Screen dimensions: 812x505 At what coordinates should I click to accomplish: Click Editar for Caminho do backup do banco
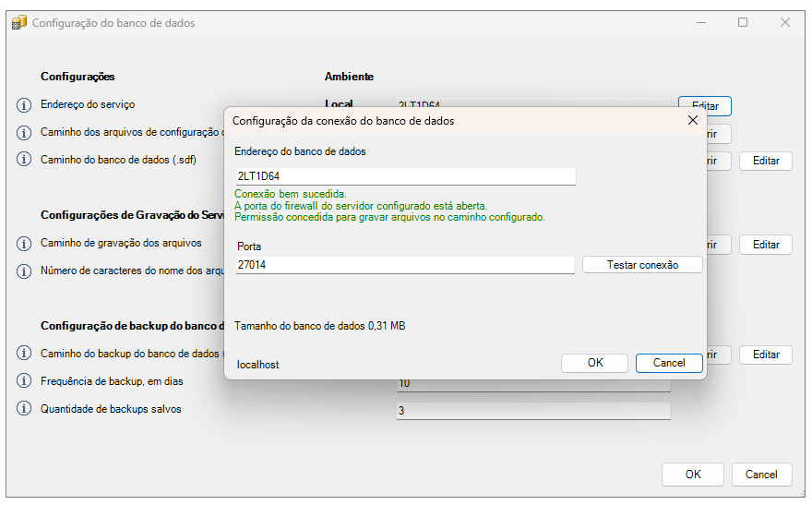tap(766, 355)
